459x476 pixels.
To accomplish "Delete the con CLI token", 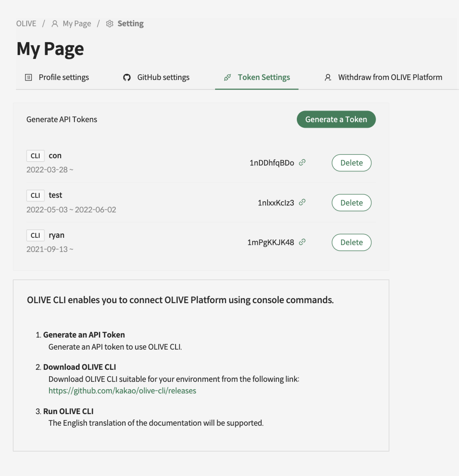I will point(351,163).
